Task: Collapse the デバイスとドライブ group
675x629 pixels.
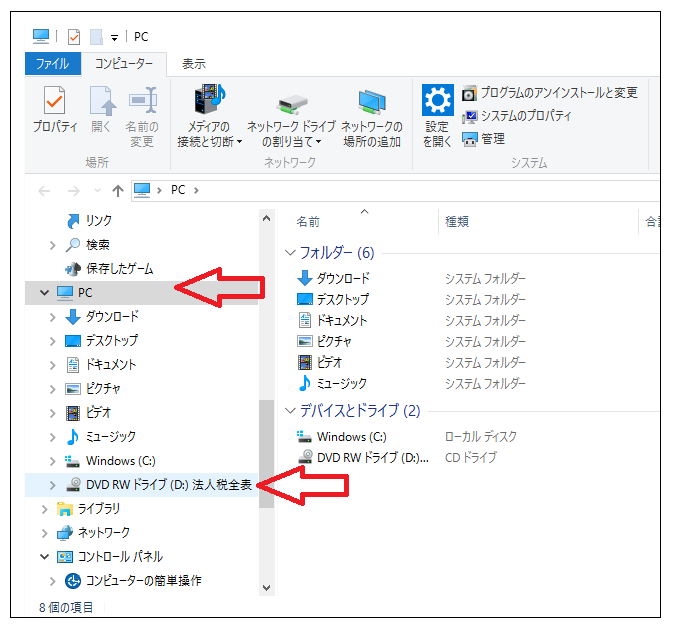Action: 291,411
